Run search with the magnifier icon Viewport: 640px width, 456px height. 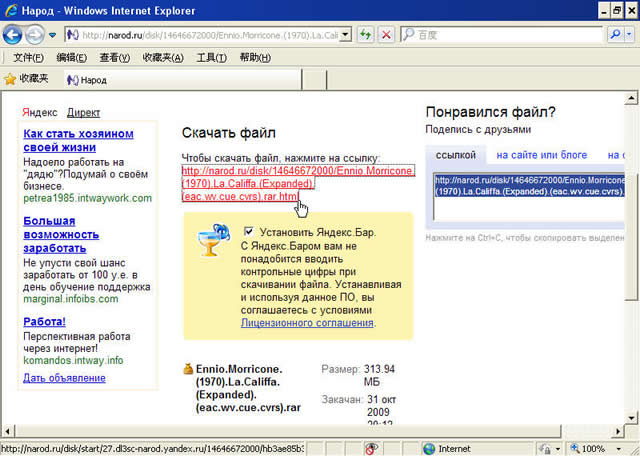(x=615, y=35)
